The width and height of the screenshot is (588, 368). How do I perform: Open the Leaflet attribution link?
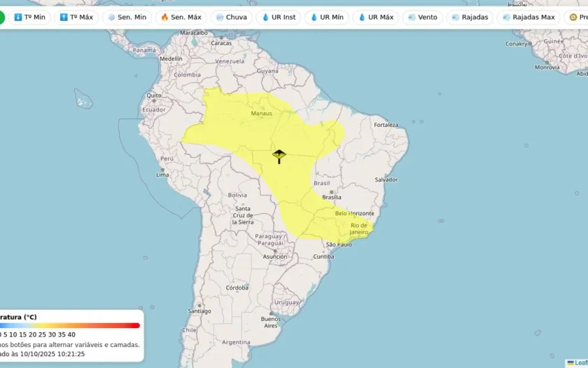[x=580, y=363]
